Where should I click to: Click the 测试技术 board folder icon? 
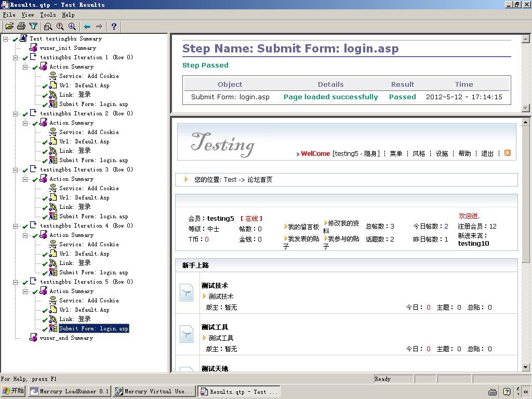tap(187, 292)
